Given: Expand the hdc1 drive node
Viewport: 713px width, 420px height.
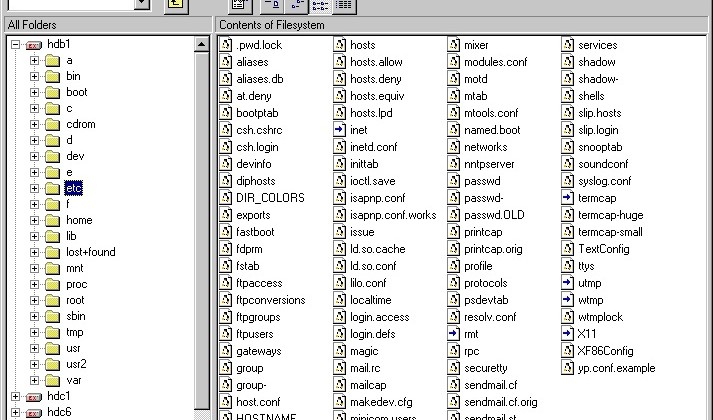Looking at the screenshot, I should click(x=16, y=396).
